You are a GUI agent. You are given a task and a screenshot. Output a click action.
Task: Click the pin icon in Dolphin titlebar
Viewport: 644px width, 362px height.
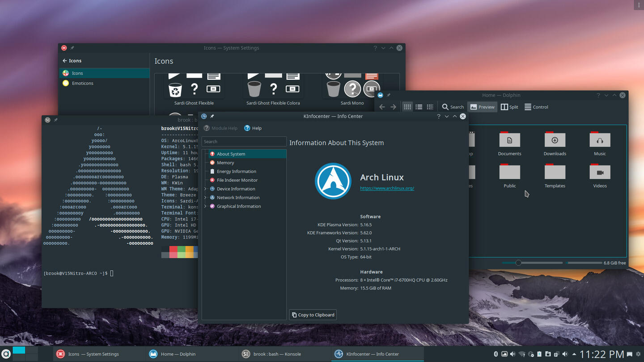point(388,95)
